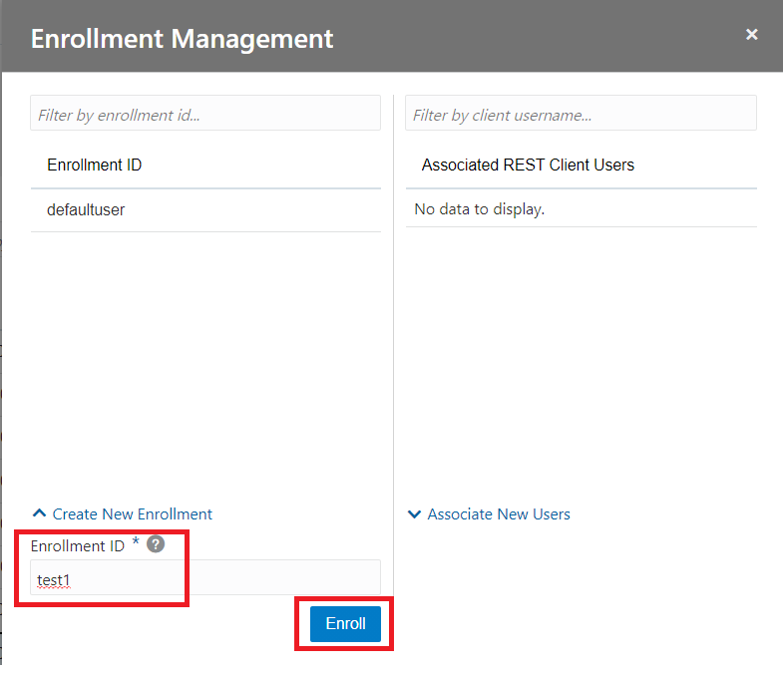Image resolution: width=784 pixels, height=676 pixels.
Task: Click the vertical divider between the panels
Action: coord(393,349)
